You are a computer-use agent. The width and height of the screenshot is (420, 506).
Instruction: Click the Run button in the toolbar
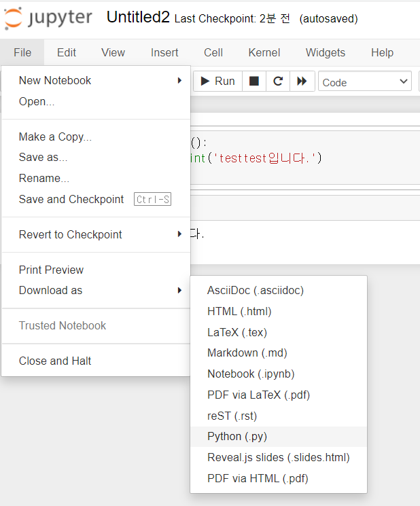click(x=218, y=81)
